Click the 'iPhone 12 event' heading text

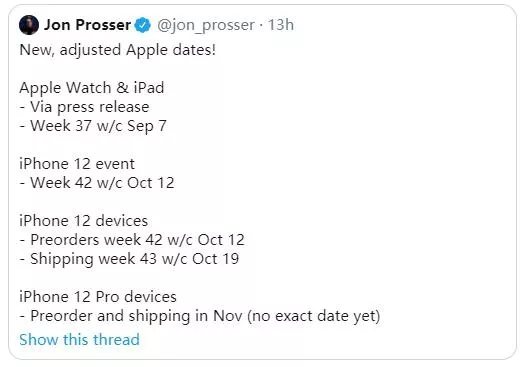(x=77, y=164)
